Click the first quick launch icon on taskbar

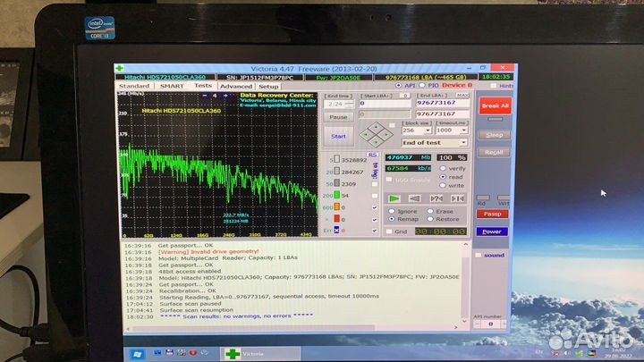coord(157,352)
